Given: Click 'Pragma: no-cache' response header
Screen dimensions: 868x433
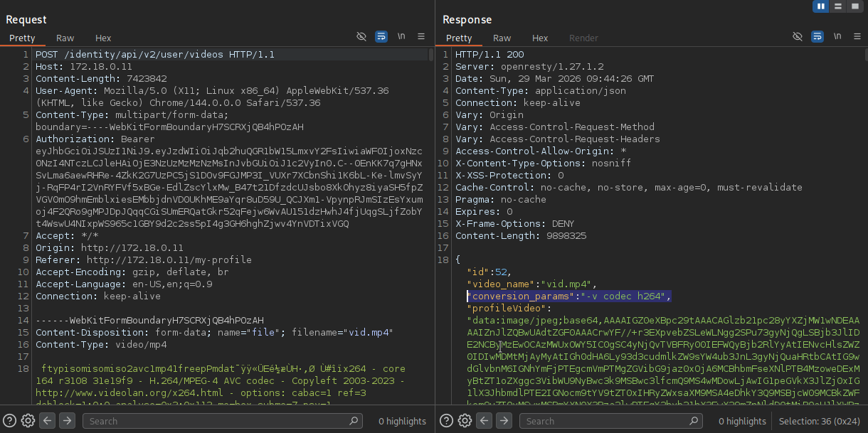Looking at the screenshot, I should pyautogui.click(x=501, y=200).
